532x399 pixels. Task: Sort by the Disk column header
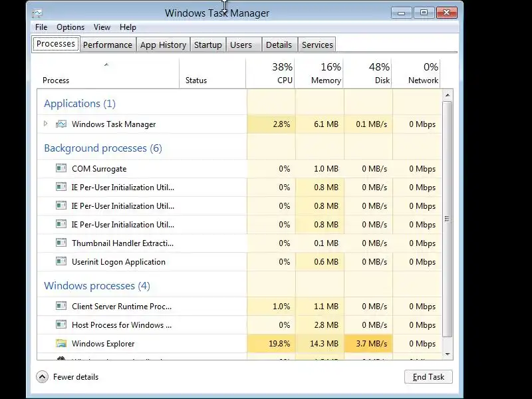pyautogui.click(x=368, y=74)
